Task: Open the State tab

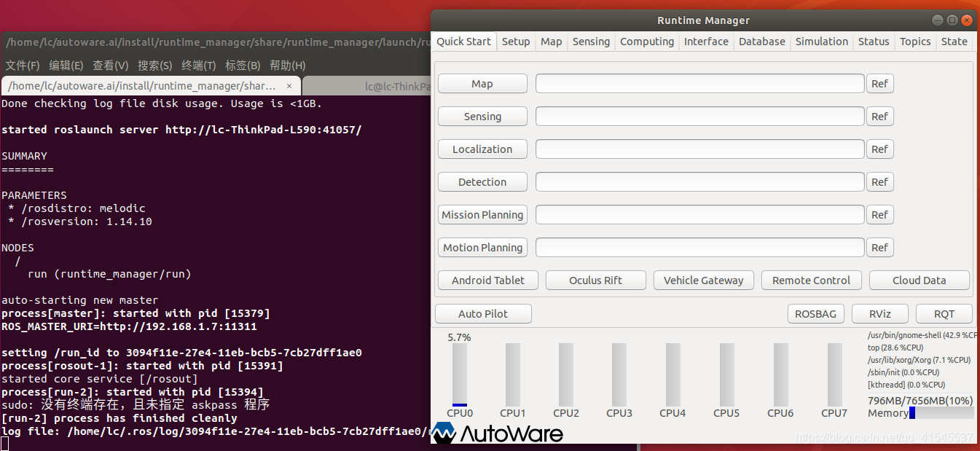Action: 954,42
